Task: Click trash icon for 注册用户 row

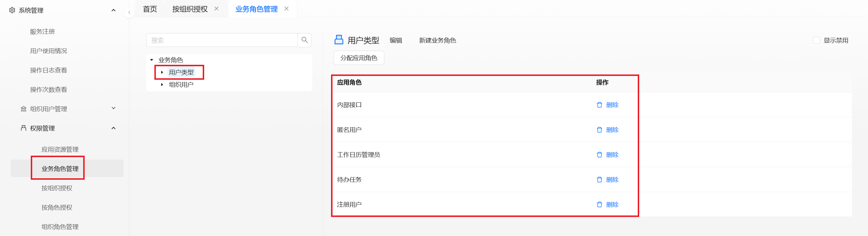Action: point(599,205)
